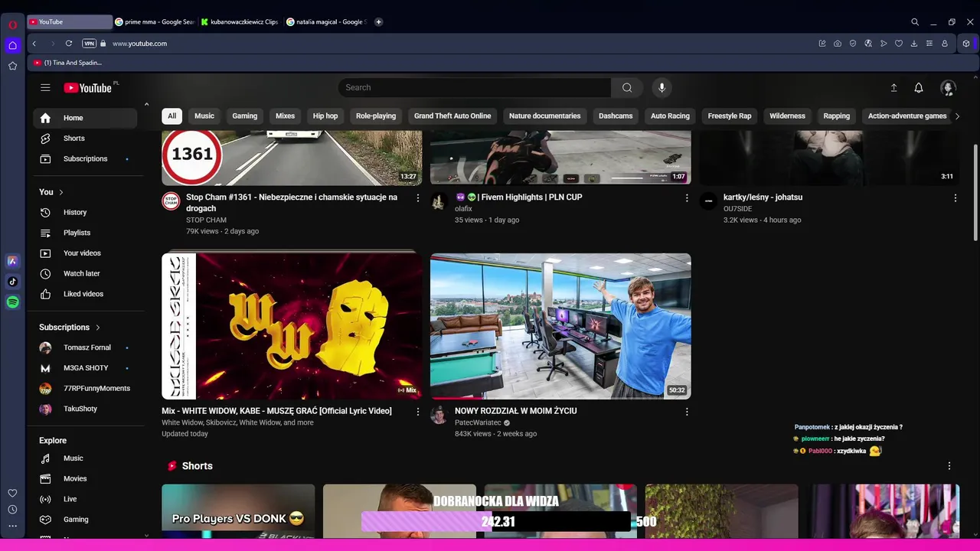980x551 pixels.
Task: Start voice search with microphone icon
Action: (x=662, y=88)
